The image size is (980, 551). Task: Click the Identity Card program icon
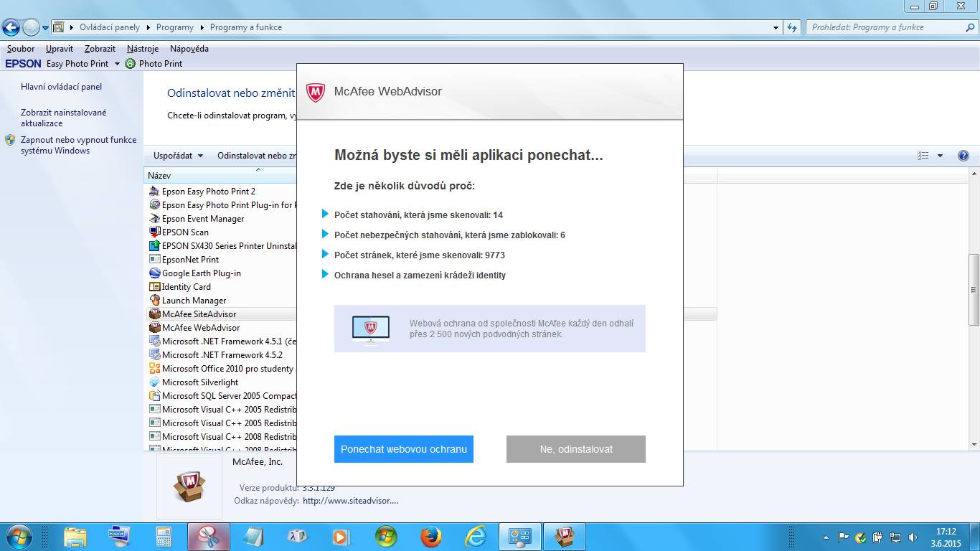pyautogui.click(x=154, y=287)
